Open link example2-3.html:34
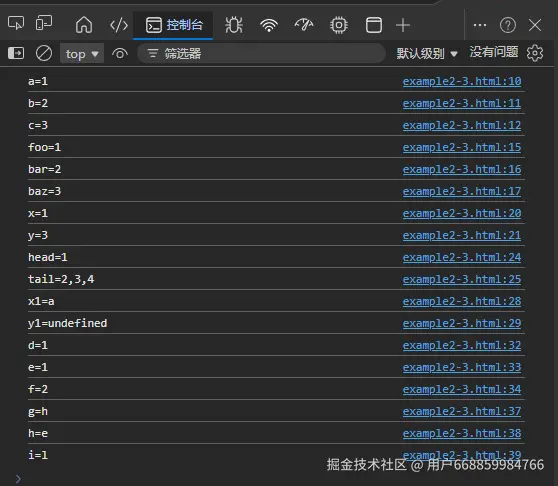558x486 pixels. click(x=462, y=390)
